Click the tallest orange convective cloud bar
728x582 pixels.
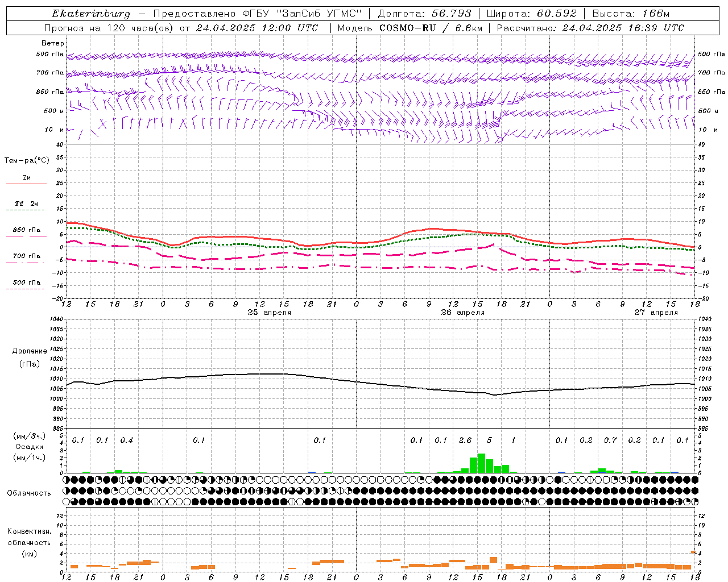pyautogui.click(x=493, y=560)
